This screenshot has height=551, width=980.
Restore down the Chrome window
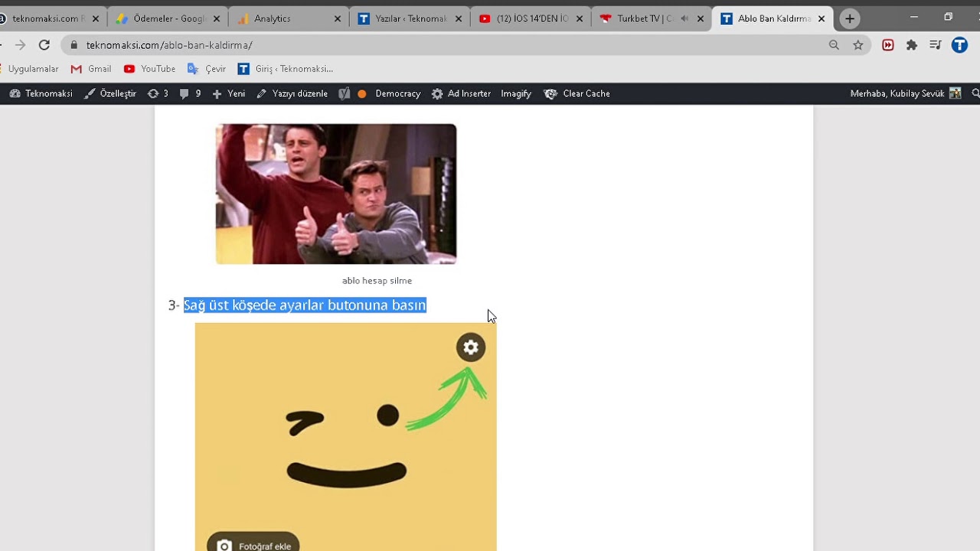(x=948, y=17)
